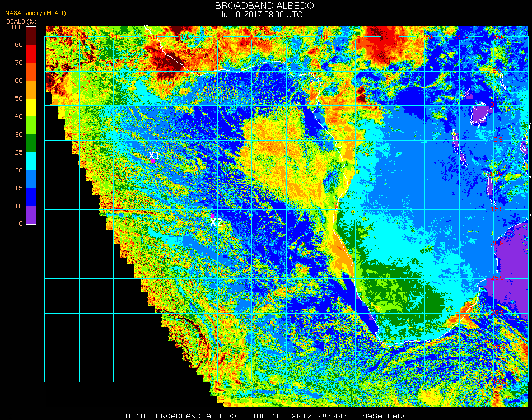The height and width of the screenshot is (420, 532).
Task: Select the light green 30-40 legend swatch
Action: (31, 125)
